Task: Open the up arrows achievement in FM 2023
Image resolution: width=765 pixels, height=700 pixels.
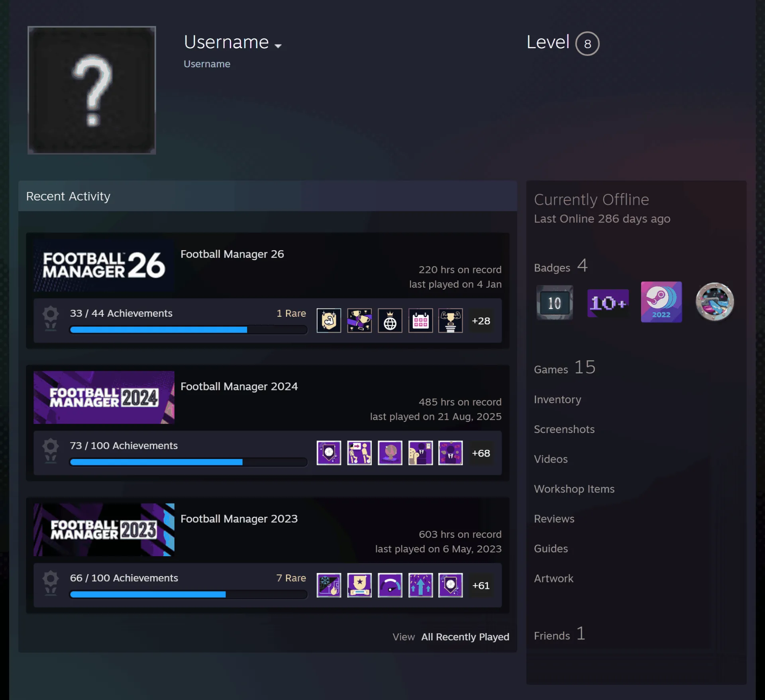Action: pos(420,585)
